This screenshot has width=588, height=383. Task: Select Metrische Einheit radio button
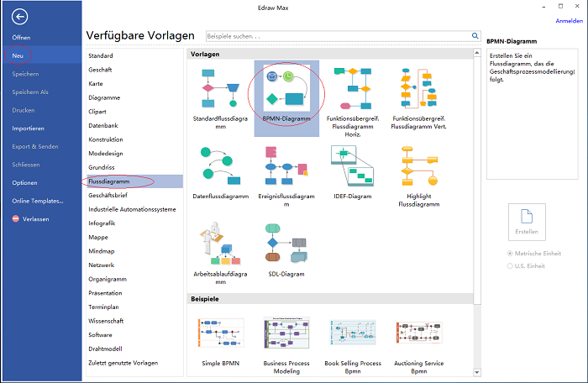(510, 254)
